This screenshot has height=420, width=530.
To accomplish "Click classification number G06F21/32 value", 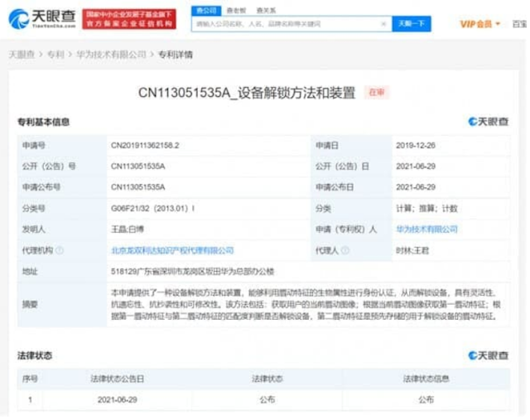I will (x=152, y=208).
